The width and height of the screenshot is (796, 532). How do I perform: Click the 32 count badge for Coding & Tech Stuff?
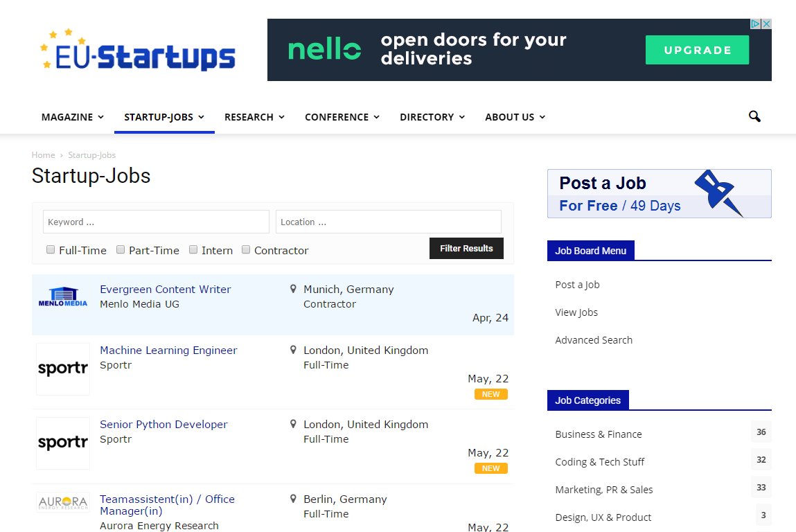(x=761, y=460)
